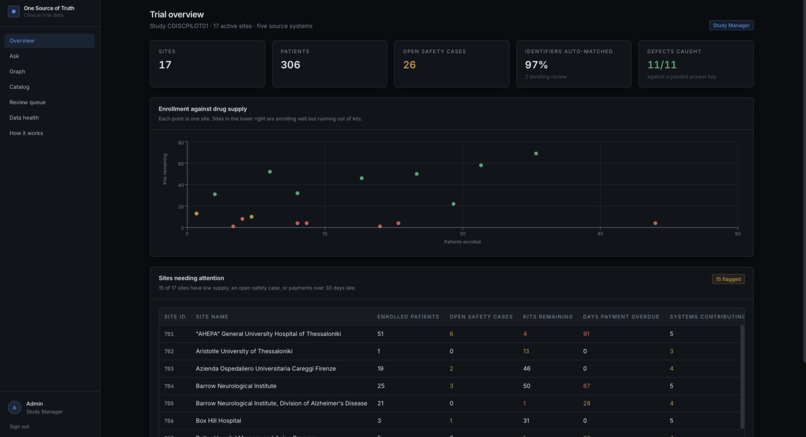Viewport: 806px width, 437px height.
Task: Open the Overview page in sidebar
Action: (x=49, y=41)
